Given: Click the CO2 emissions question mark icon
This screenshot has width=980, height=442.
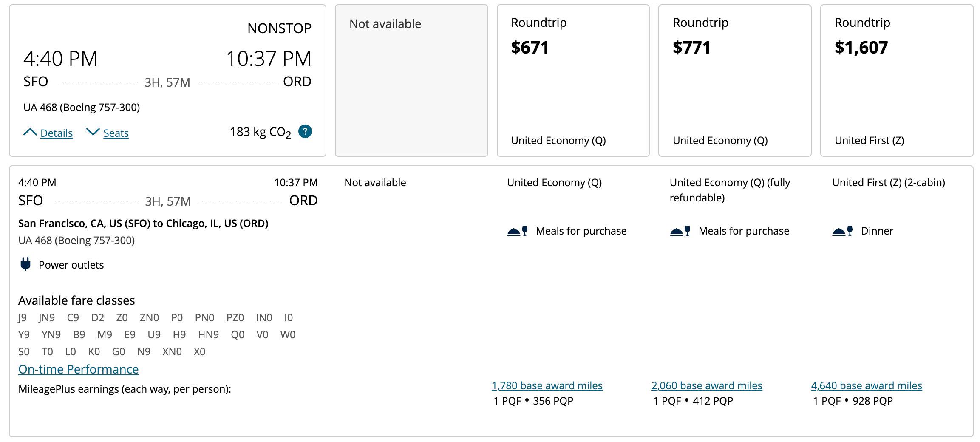Looking at the screenshot, I should [304, 131].
